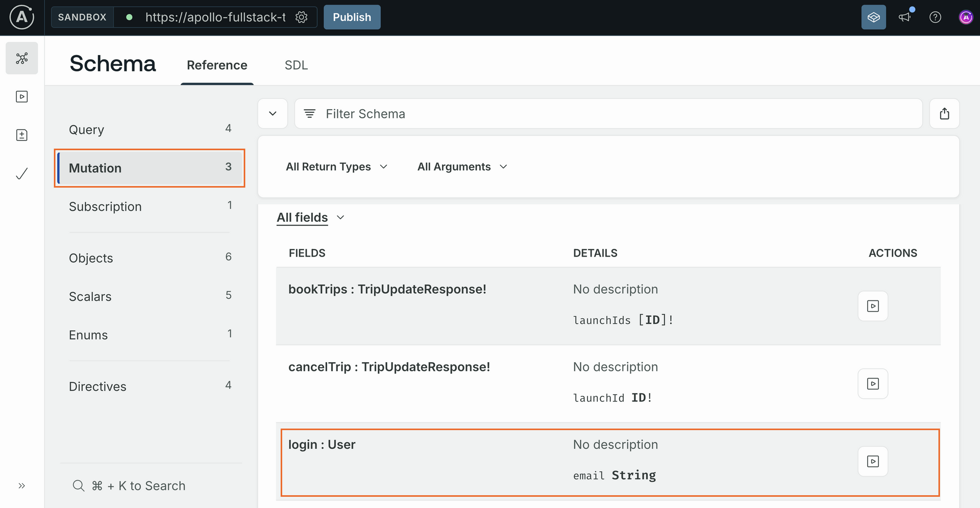Viewport: 980px width, 508px height.
Task: Open the Checks checkmark sidebar icon
Action: 22,174
